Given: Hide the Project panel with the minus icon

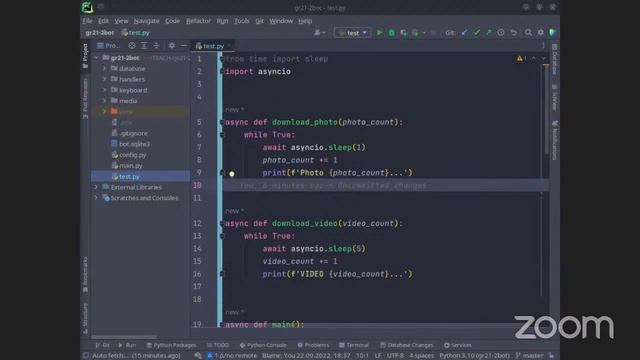Looking at the screenshot, I should coord(184,46).
